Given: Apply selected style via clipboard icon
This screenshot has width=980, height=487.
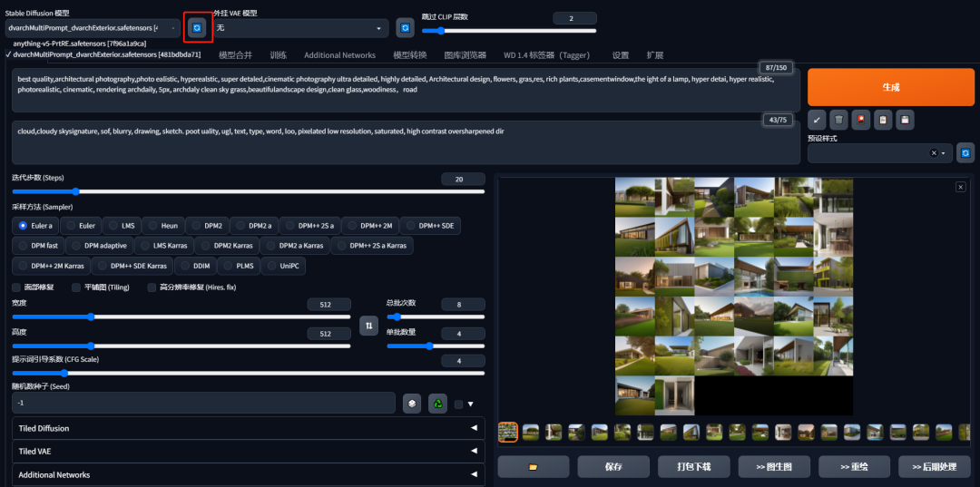Looking at the screenshot, I should [883, 120].
